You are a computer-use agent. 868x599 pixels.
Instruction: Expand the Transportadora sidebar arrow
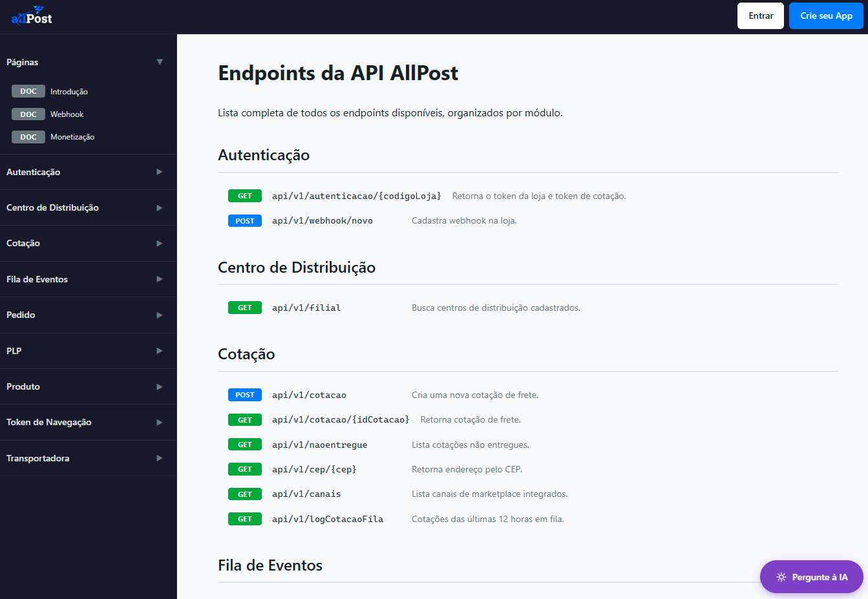pos(160,458)
